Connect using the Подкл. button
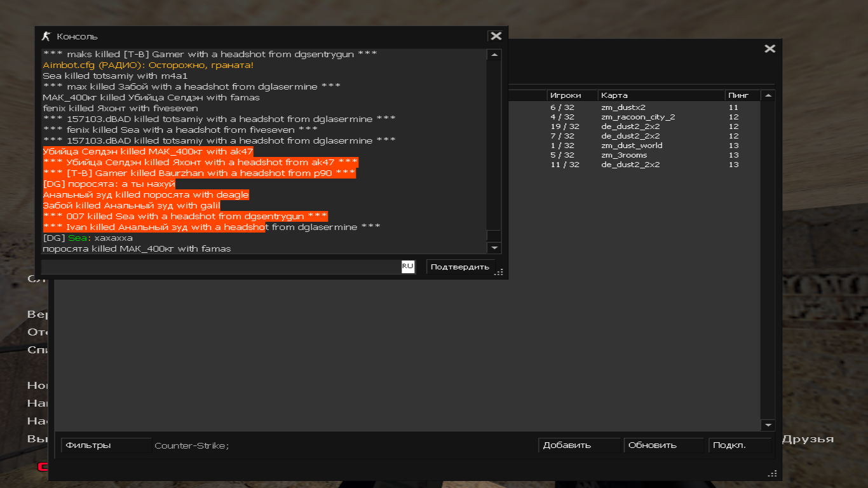 click(740, 445)
